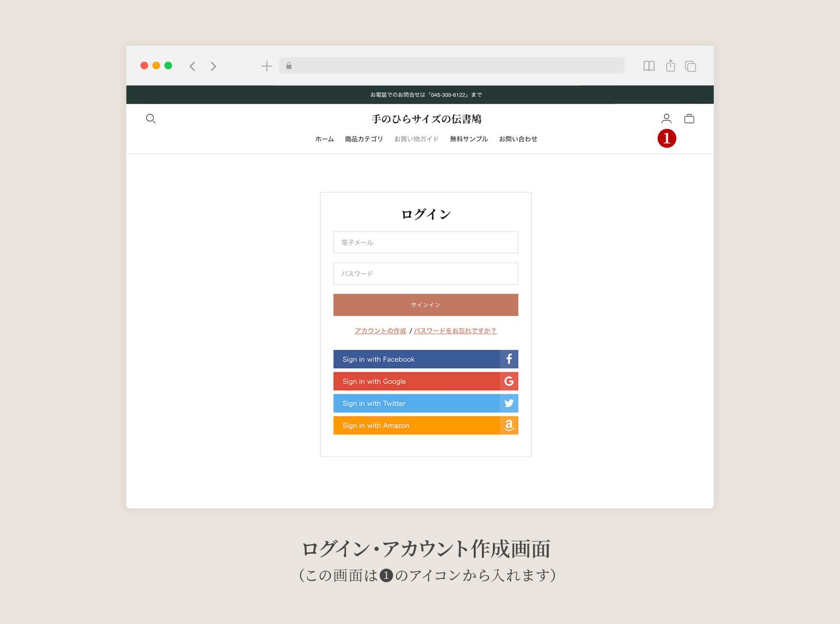
Task: Open the bookmarks book icon
Action: 649,66
